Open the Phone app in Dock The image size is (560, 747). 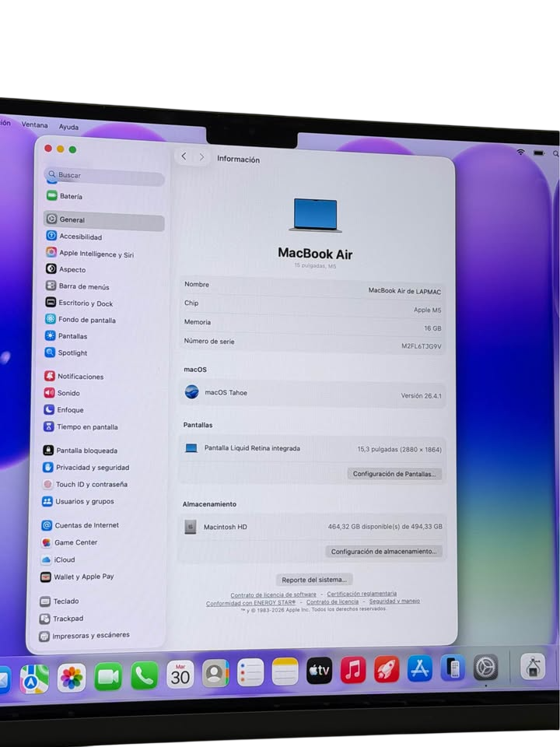pos(145,675)
